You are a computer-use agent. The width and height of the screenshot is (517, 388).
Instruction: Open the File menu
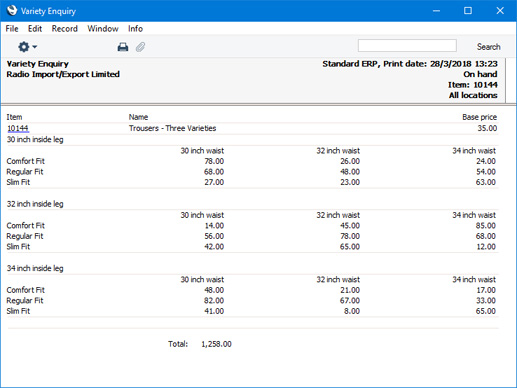click(12, 29)
